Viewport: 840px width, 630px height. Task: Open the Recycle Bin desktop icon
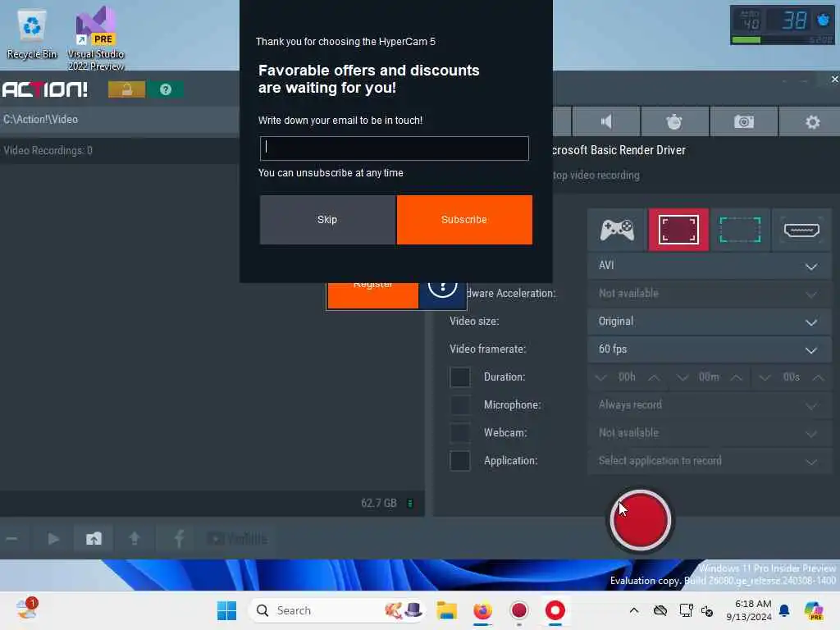[32, 34]
